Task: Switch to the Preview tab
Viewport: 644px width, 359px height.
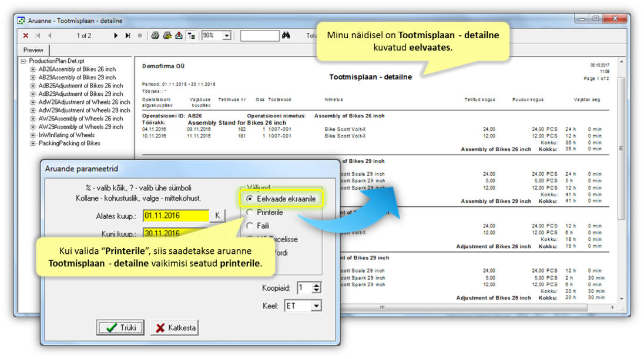Action: click(33, 50)
